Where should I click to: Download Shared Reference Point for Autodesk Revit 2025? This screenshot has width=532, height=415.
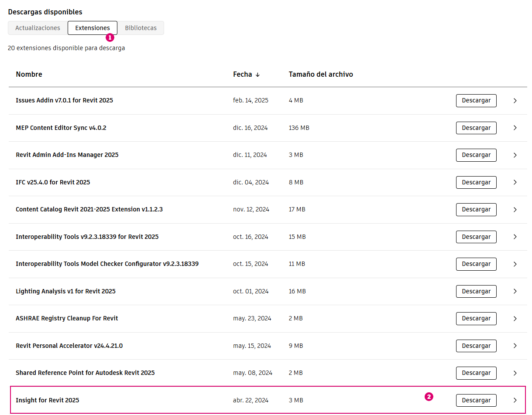476,373
